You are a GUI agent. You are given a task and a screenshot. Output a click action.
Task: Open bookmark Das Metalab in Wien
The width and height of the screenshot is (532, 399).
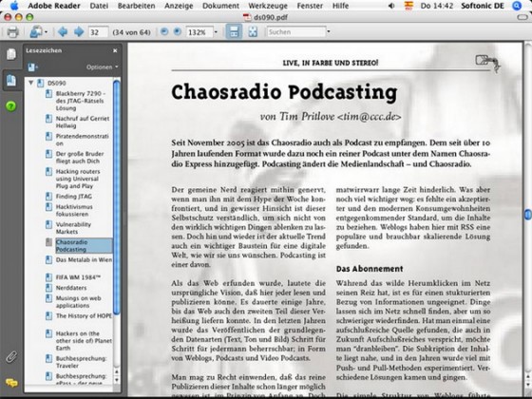(84, 259)
